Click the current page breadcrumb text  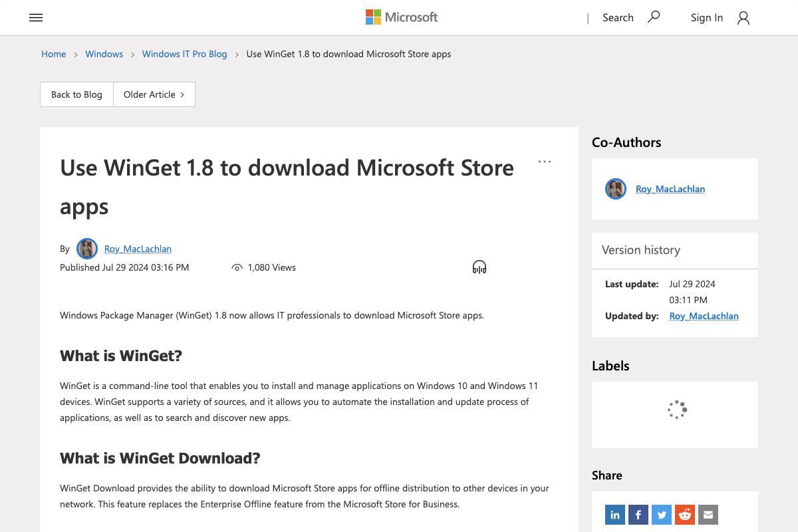(x=348, y=54)
